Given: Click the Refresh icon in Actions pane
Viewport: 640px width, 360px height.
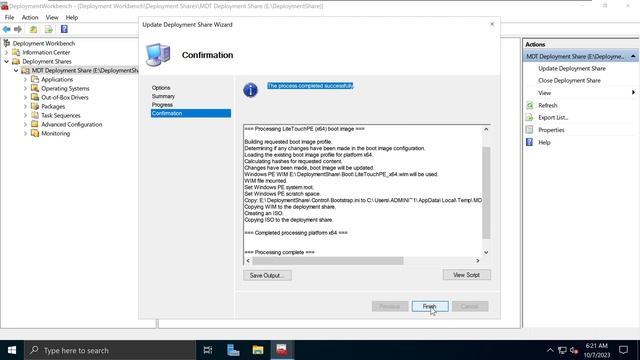Looking at the screenshot, I should pyautogui.click(x=529, y=105).
